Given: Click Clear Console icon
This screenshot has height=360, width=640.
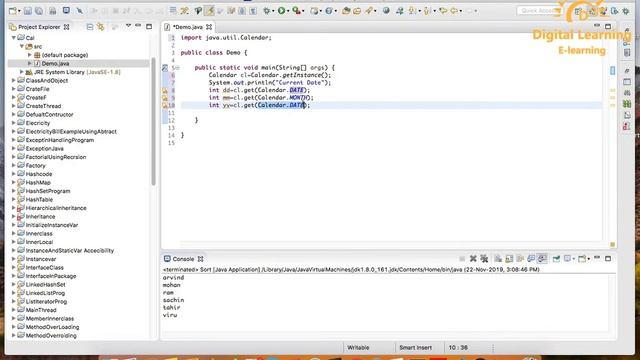Looking at the screenshot, I should [498, 259].
